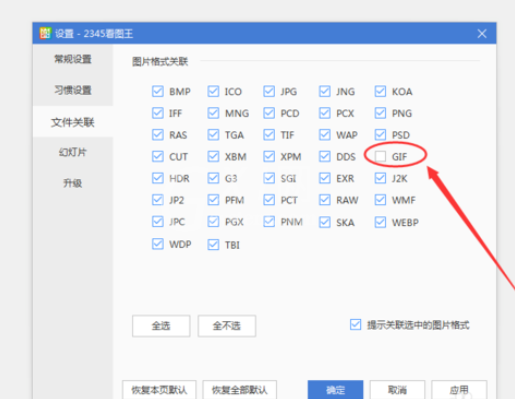Open the 幻灯片 settings tab
The image size is (515, 399).
click(x=73, y=152)
